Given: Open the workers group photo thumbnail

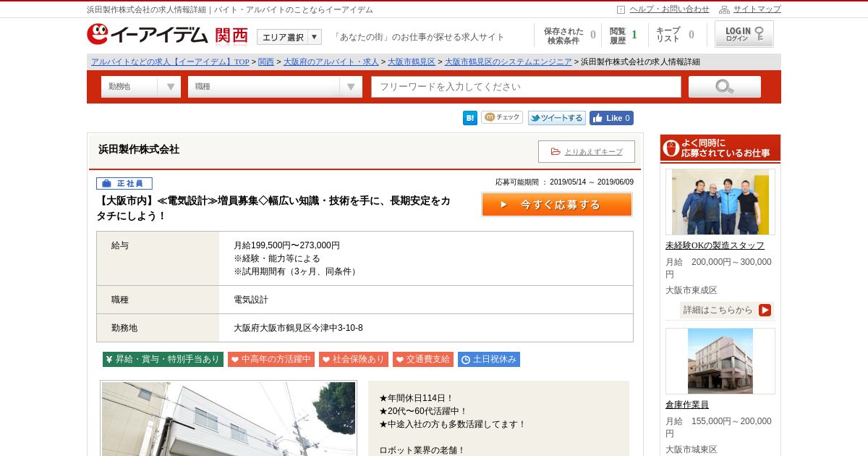Looking at the screenshot, I should pyautogui.click(x=720, y=202).
